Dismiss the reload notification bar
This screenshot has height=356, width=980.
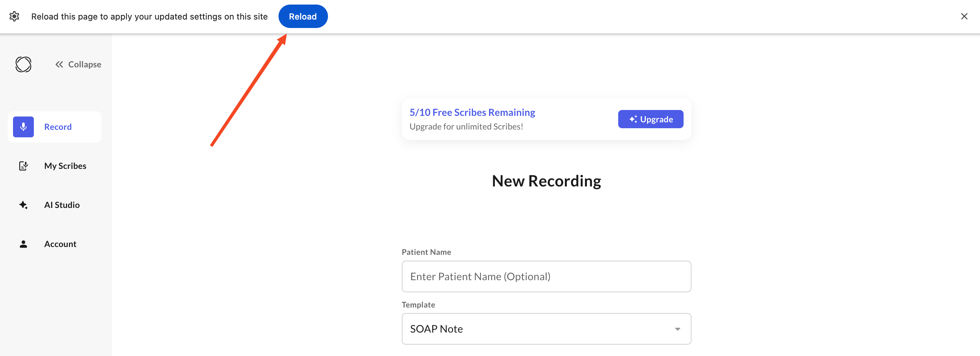(964, 16)
